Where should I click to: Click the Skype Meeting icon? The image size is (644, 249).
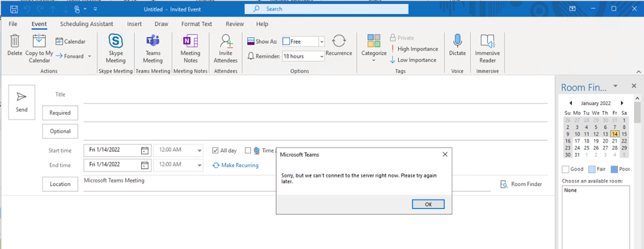point(115,42)
